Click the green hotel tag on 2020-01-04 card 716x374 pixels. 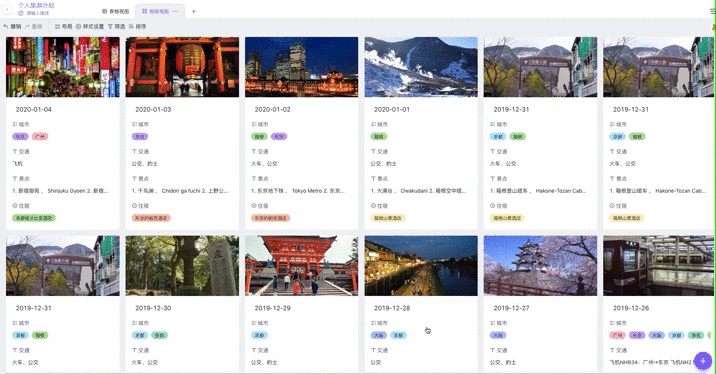(x=34, y=218)
